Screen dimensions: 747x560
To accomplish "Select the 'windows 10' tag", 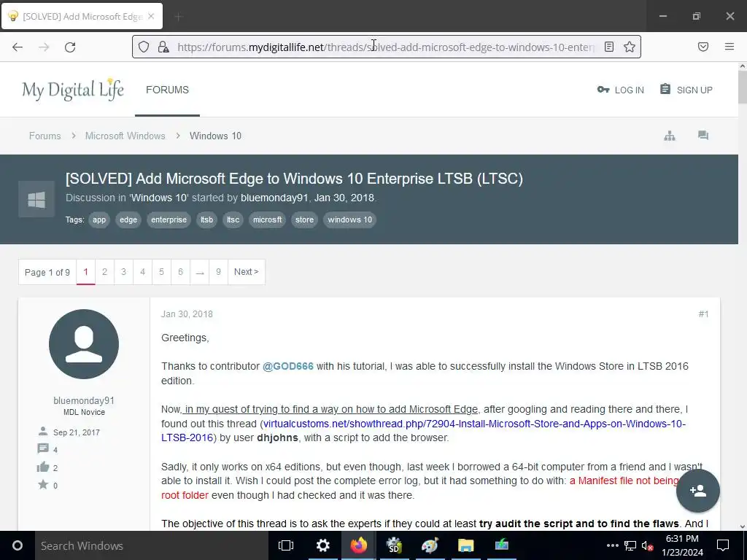I will (349, 219).
